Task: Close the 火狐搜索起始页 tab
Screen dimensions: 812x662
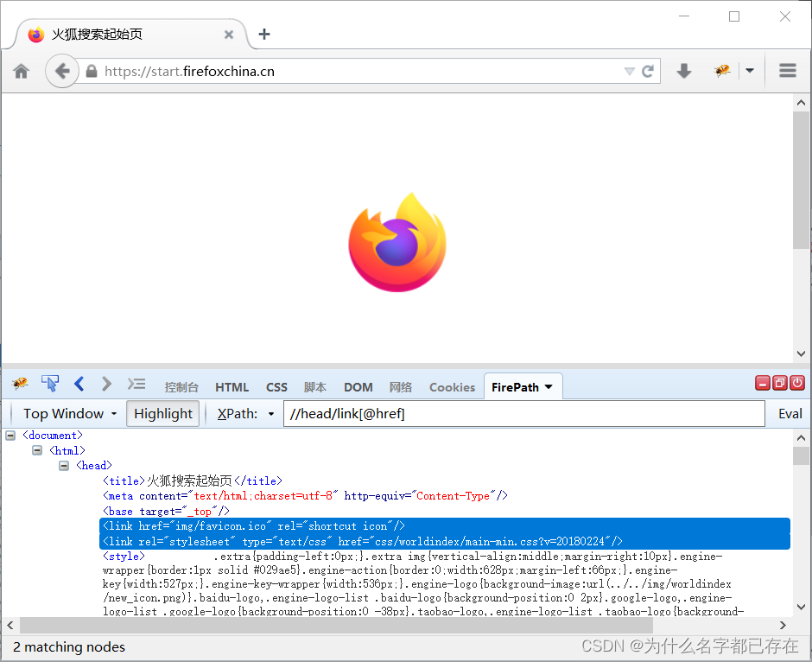Action: coord(228,35)
